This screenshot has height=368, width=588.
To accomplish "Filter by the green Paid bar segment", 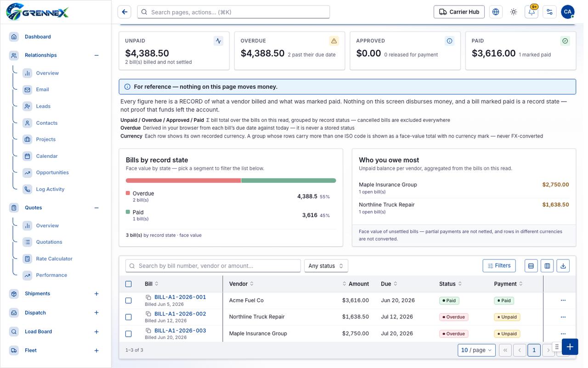I will [289, 181].
